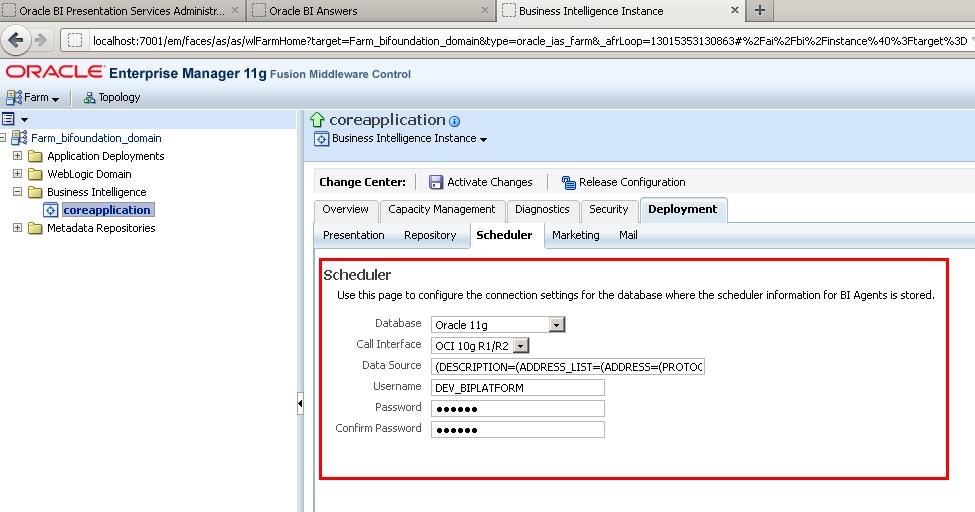Click the Scheduler section heading
Viewport: 975px width, 512px height.
(x=357, y=275)
